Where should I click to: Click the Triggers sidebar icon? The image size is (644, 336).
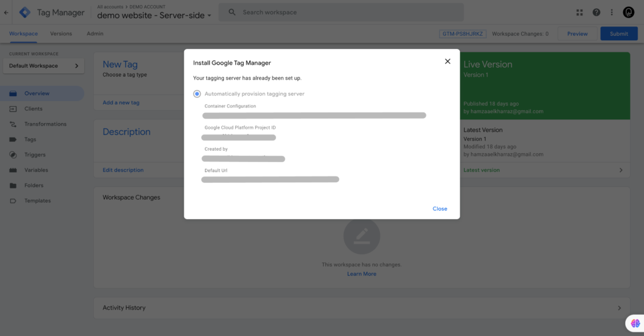[13, 154]
